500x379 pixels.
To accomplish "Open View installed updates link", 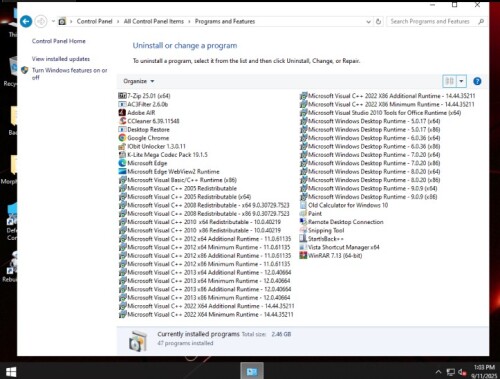I will pyautogui.click(x=61, y=59).
